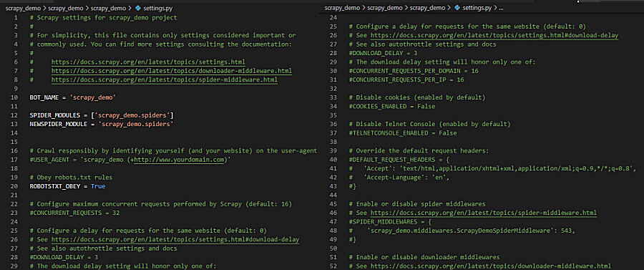The width and height of the screenshot is (644, 270).
Task: Click settings.py breadcrumb in right editor
Action: pos(477,8)
